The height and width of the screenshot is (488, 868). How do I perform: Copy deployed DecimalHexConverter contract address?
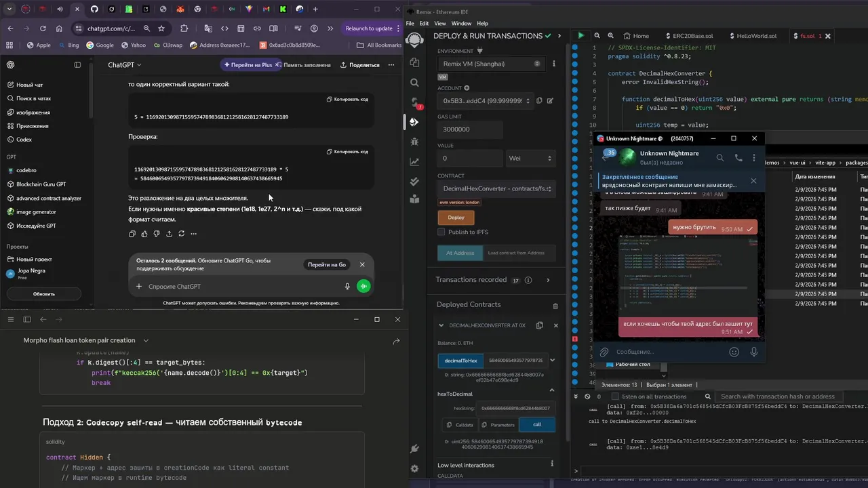click(x=540, y=325)
